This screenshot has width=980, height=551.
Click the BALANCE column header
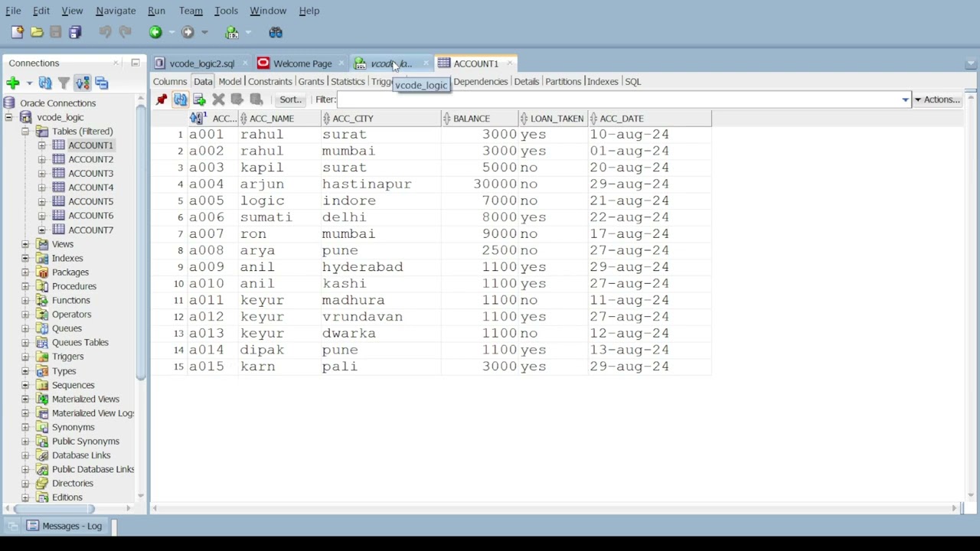point(480,119)
